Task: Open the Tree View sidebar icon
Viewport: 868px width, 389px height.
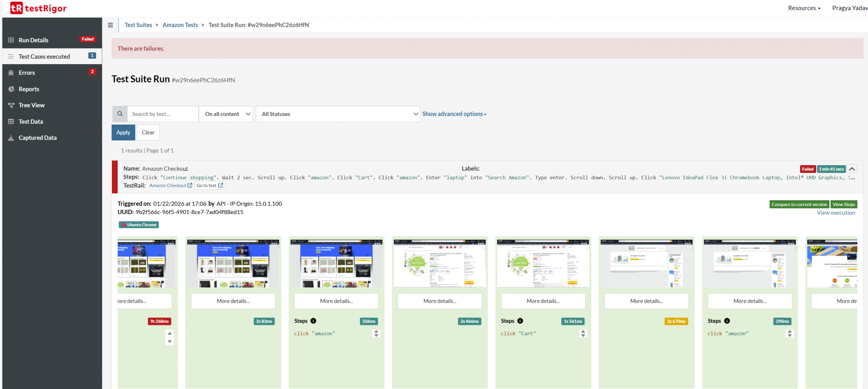Action: pos(11,105)
